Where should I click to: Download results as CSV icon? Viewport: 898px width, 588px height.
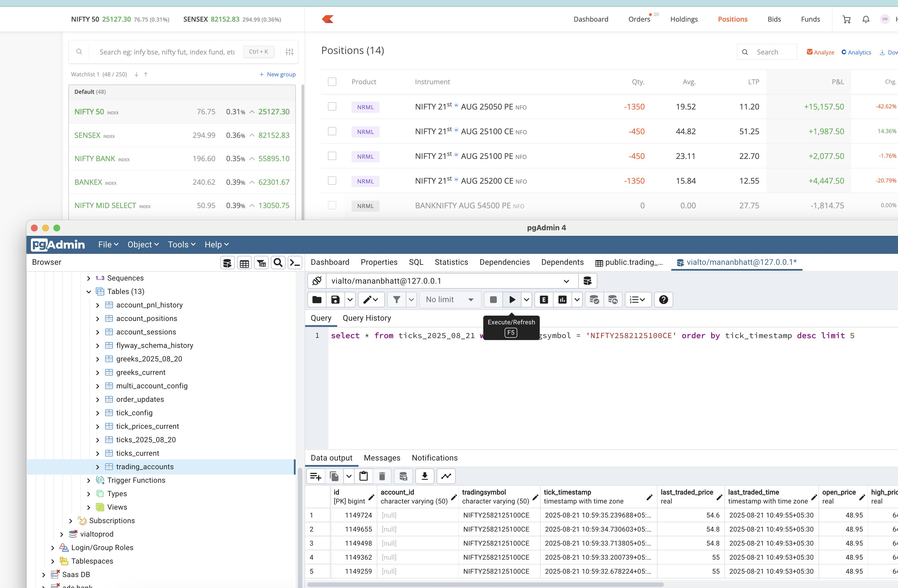[425, 476]
